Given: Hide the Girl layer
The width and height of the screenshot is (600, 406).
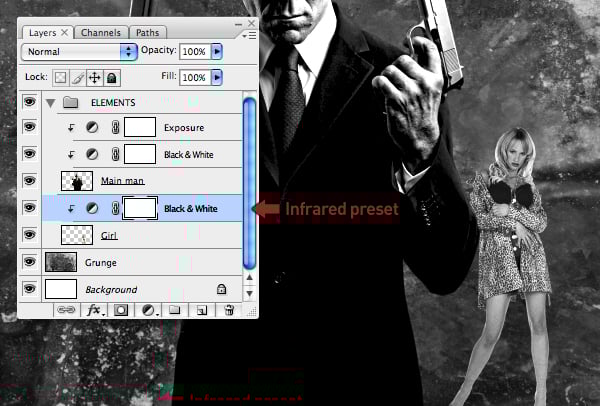Looking at the screenshot, I should click(x=29, y=235).
